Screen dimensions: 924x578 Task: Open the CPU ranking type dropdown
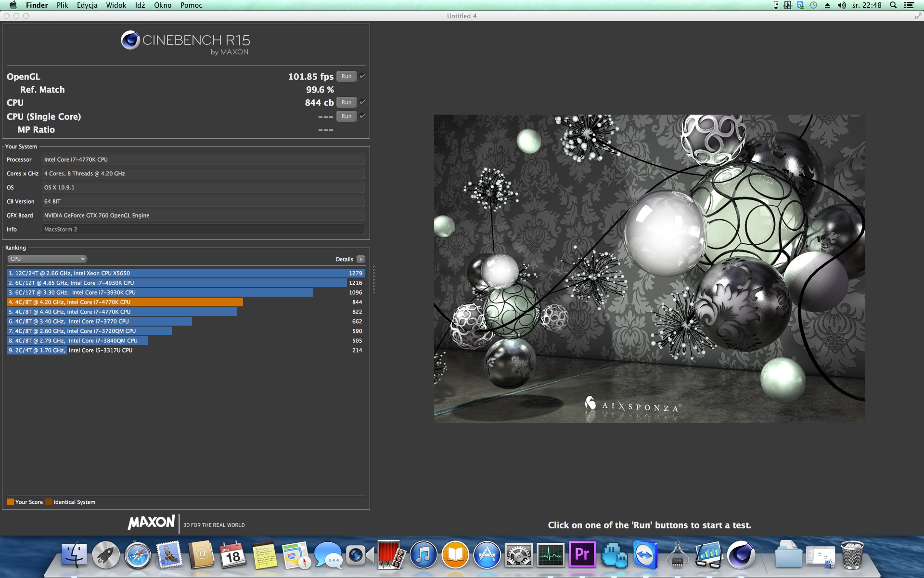pyautogui.click(x=47, y=259)
